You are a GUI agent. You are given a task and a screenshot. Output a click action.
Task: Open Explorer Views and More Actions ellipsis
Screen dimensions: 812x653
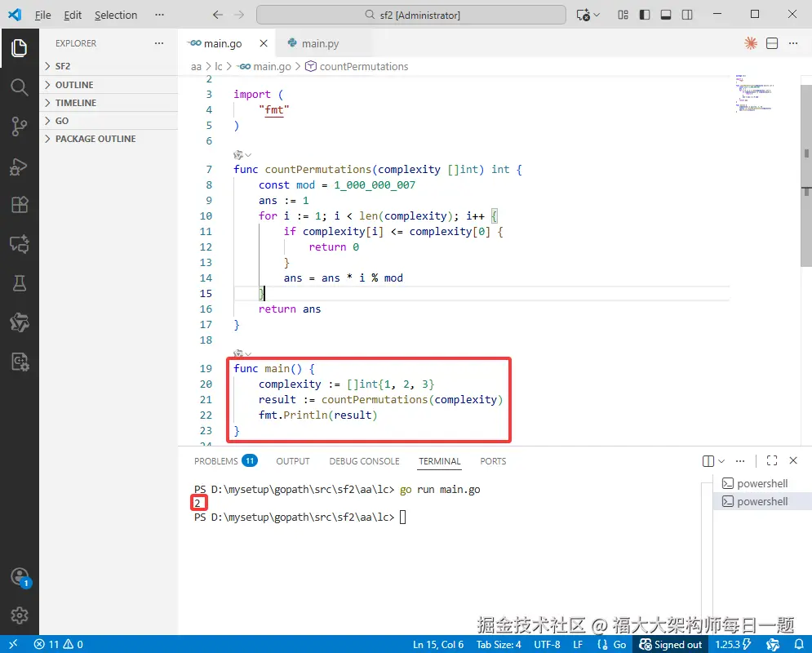[159, 43]
